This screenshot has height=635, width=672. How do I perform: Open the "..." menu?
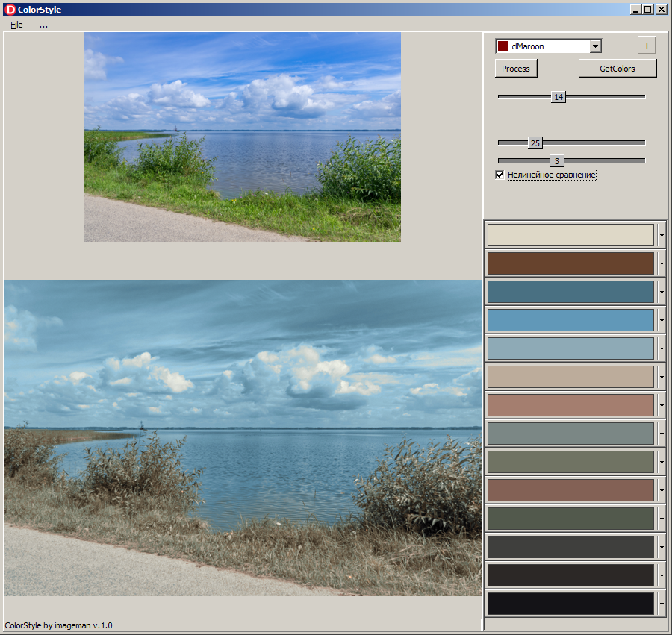(x=43, y=25)
